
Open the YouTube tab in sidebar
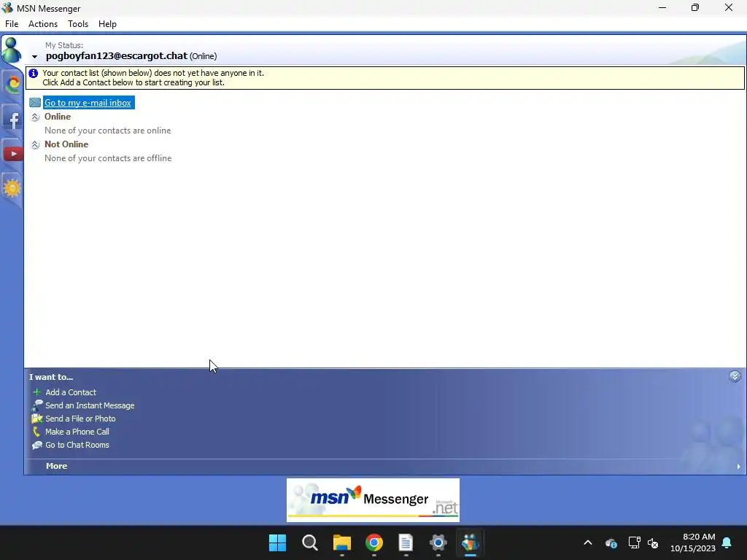(x=13, y=154)
